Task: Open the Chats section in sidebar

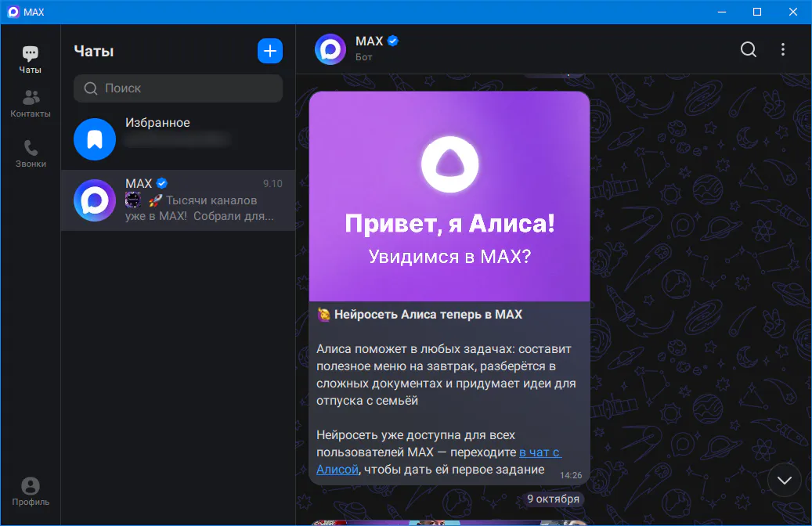Action: point(31,59)
